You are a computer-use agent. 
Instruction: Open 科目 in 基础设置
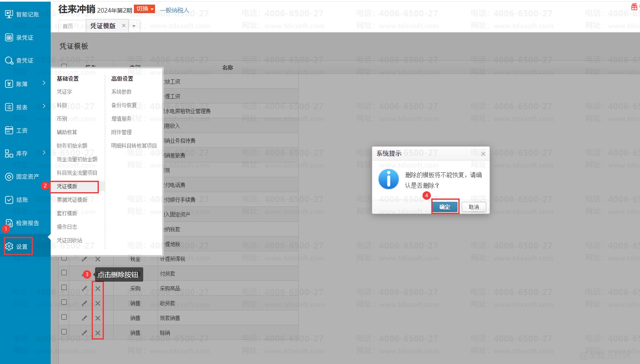click(62, 105)
